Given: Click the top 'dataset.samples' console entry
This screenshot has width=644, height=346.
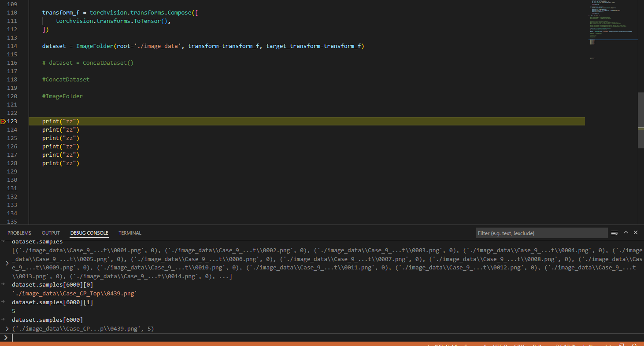Looking at the screenshot, I should 37,242.
